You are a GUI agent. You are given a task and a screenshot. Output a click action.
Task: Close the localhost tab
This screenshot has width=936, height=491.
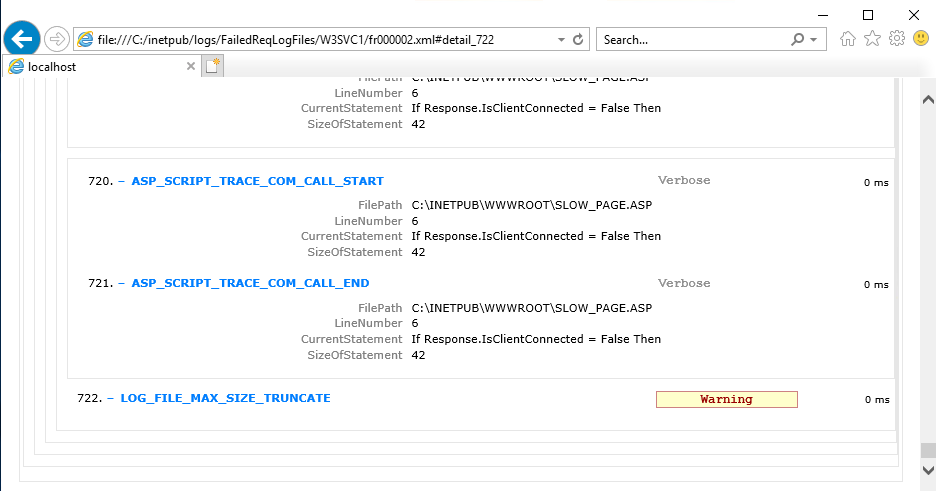[x=191, y=66]
